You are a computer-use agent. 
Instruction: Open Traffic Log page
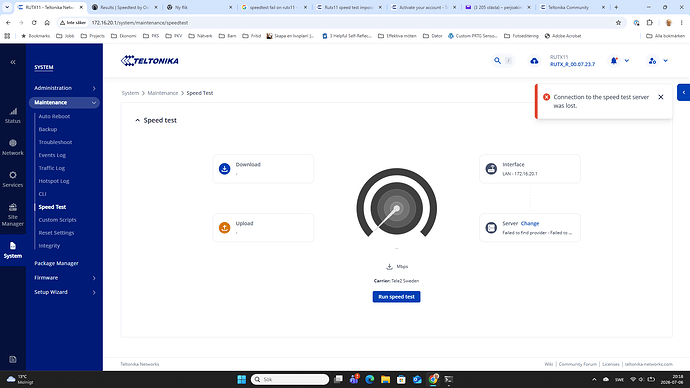(51, 168)
